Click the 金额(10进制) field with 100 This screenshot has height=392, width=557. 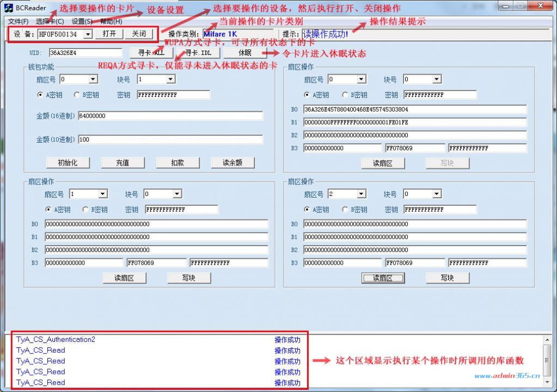click(170, 139)
